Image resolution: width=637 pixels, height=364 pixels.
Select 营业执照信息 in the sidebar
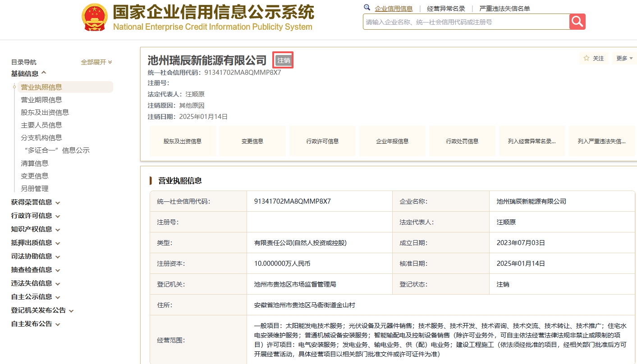tap(65, 87)
